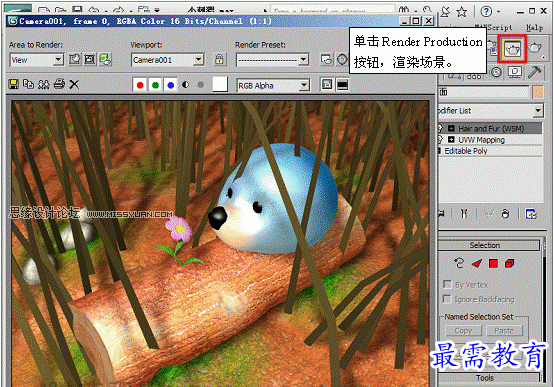Click the Render Production teapot button
This screenshot has height=387, width=554.
[x=512, y=49]
